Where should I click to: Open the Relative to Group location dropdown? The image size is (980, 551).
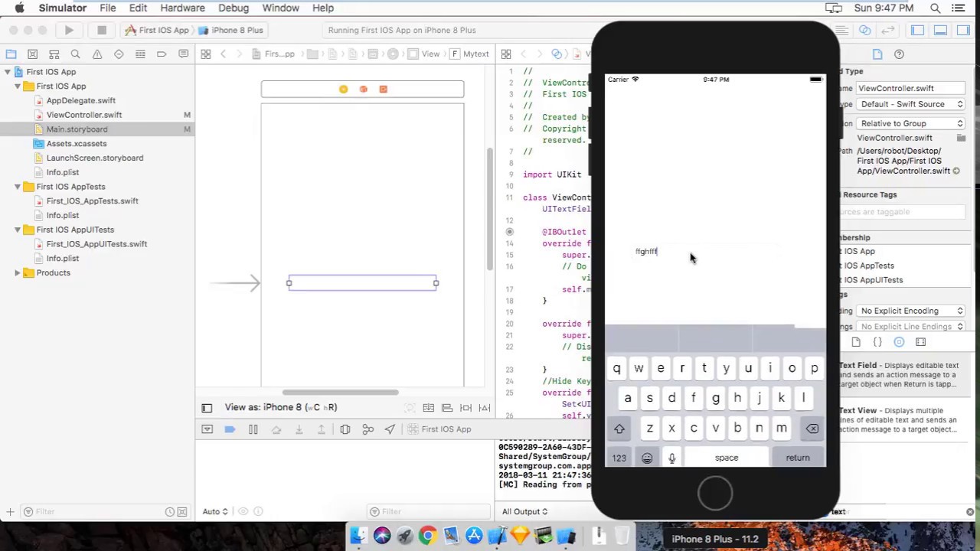(911, 123)
